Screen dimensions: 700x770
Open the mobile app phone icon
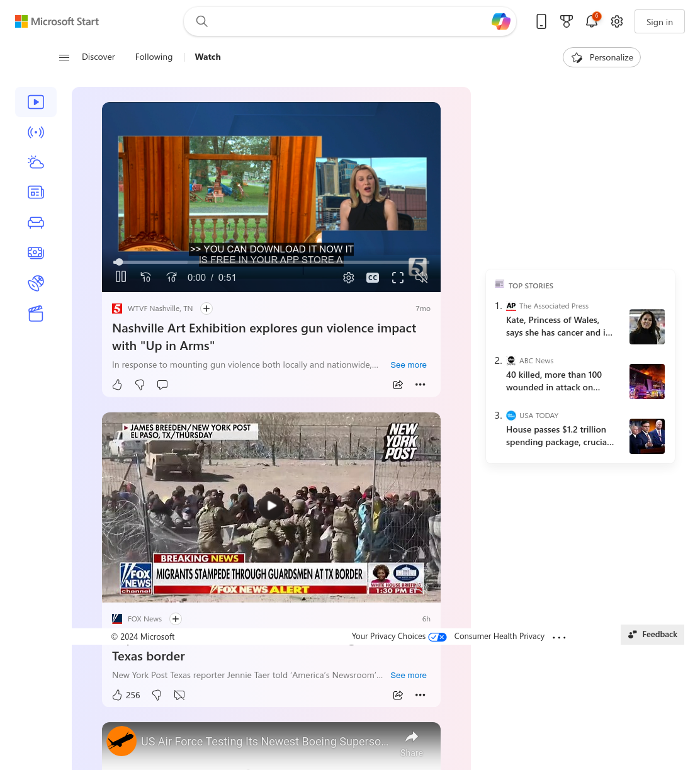click(x=541, y=21)
